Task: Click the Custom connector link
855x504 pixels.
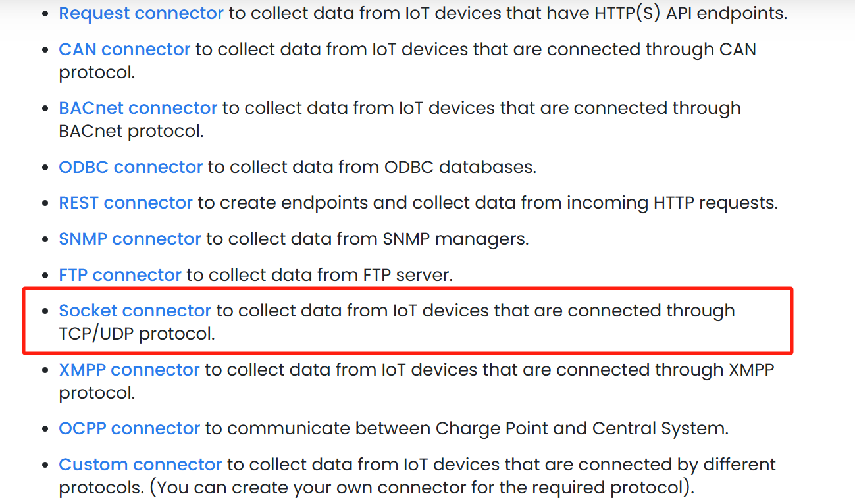Action: [x=140, y=465]
